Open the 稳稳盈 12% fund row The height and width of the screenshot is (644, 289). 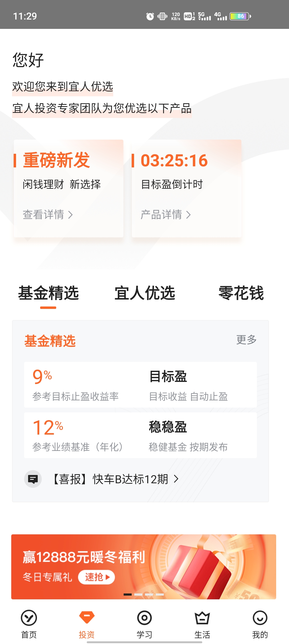tap(140, 435)
